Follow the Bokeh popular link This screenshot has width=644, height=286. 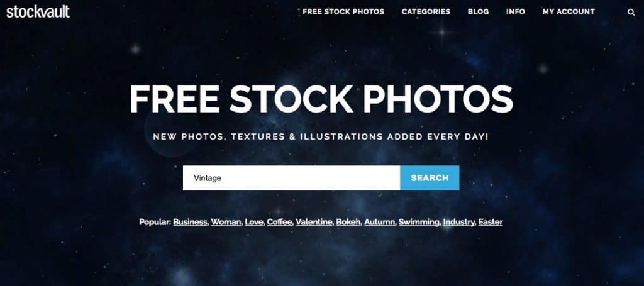pos(348,222)
